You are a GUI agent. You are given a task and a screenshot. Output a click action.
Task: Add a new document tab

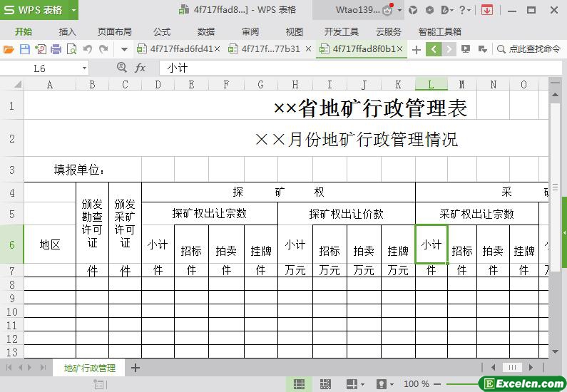(x=417, y=49)
